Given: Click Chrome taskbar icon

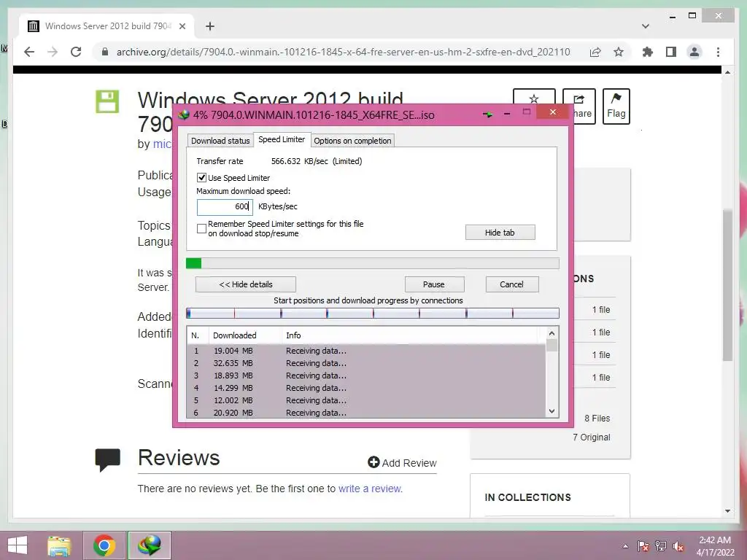Looking at the screenshot, I should click(x=104, y=545).
